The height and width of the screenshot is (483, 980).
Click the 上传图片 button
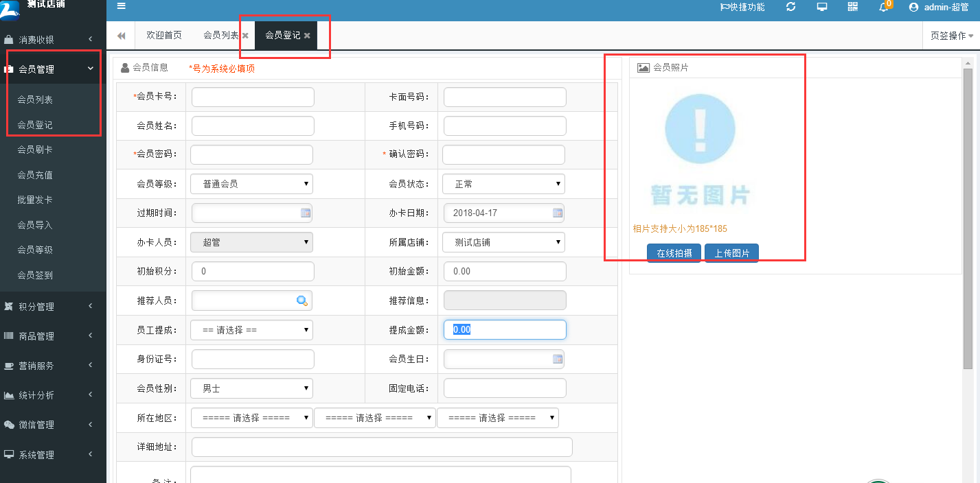[x=731, y=252]
